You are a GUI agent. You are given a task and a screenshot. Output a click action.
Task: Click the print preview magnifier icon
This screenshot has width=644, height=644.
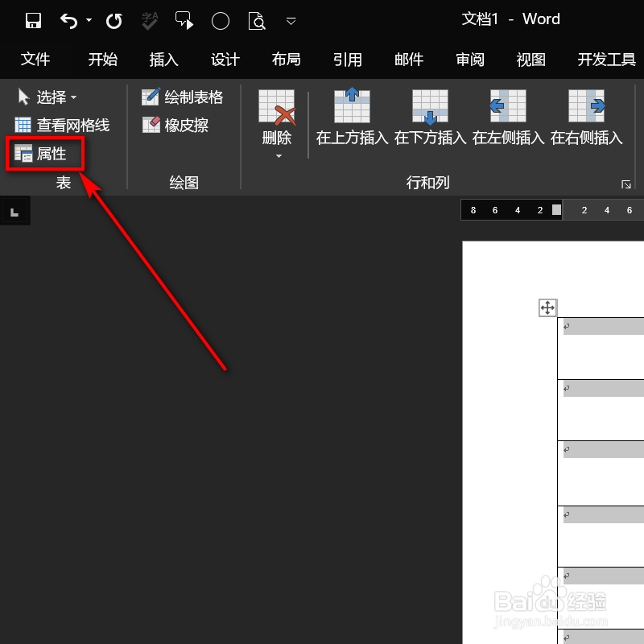click(257, 21)
